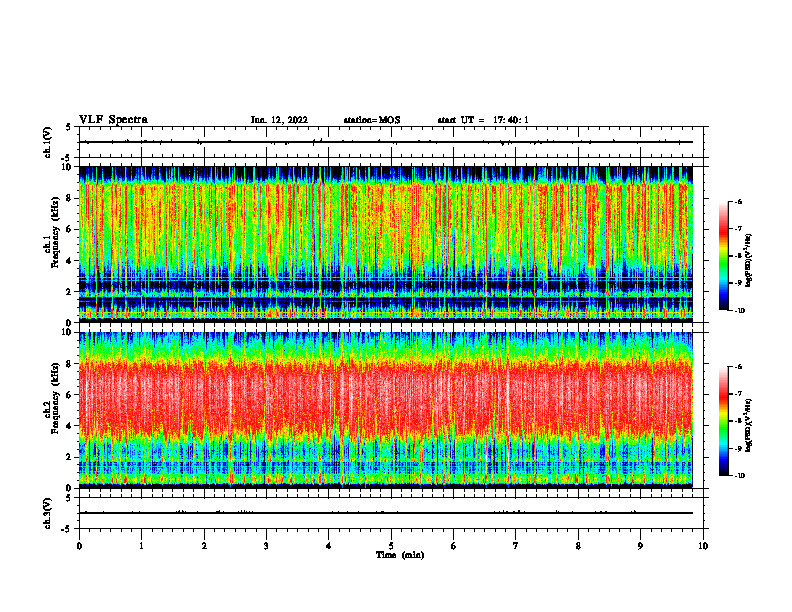Click the "-10" tick on ch.2 colorbar
Screen dimensions: 792x612
740,476
